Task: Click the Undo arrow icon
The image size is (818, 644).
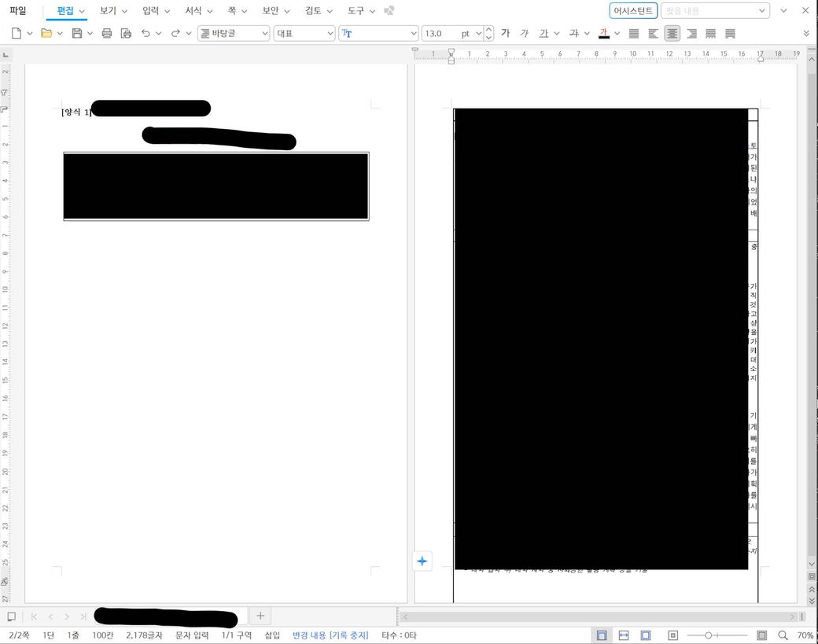Action: [146, 33]
